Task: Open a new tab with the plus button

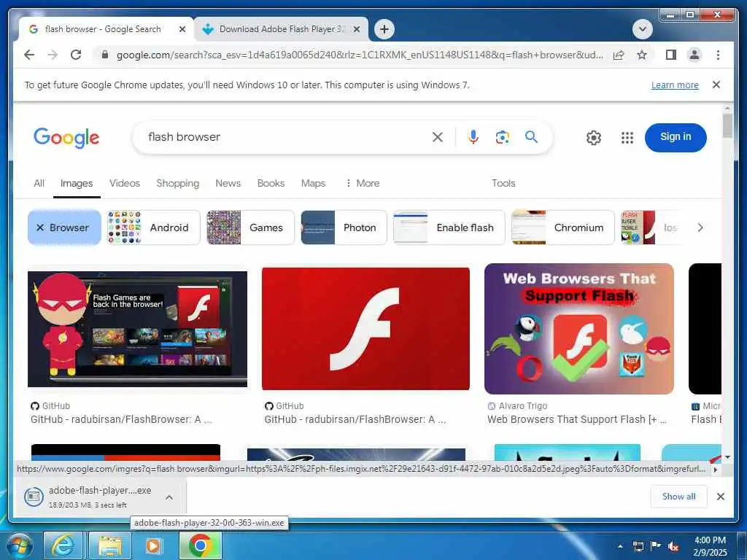Action: [384, 29]
